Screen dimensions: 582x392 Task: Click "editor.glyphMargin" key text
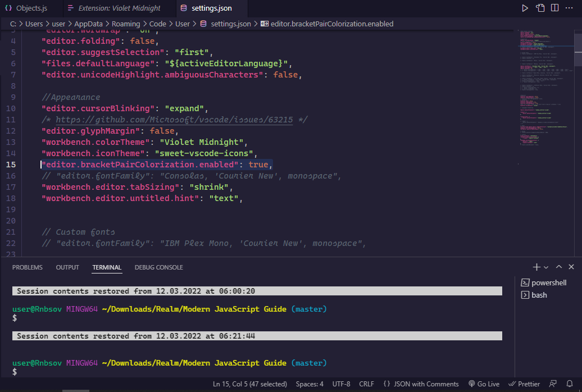(90, 131)
